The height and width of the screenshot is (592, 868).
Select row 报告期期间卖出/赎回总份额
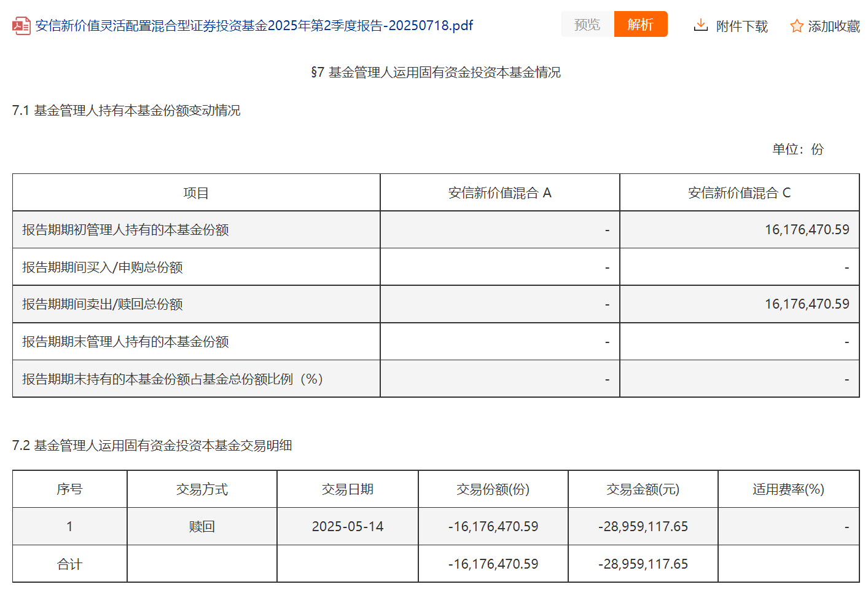click(x=436, y=304)
